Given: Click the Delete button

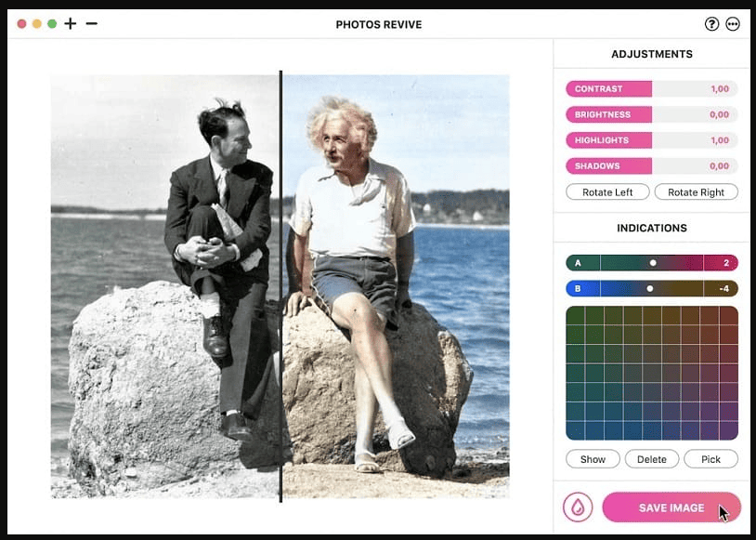Looking at the screenshot, I should (x=652, y=459).
